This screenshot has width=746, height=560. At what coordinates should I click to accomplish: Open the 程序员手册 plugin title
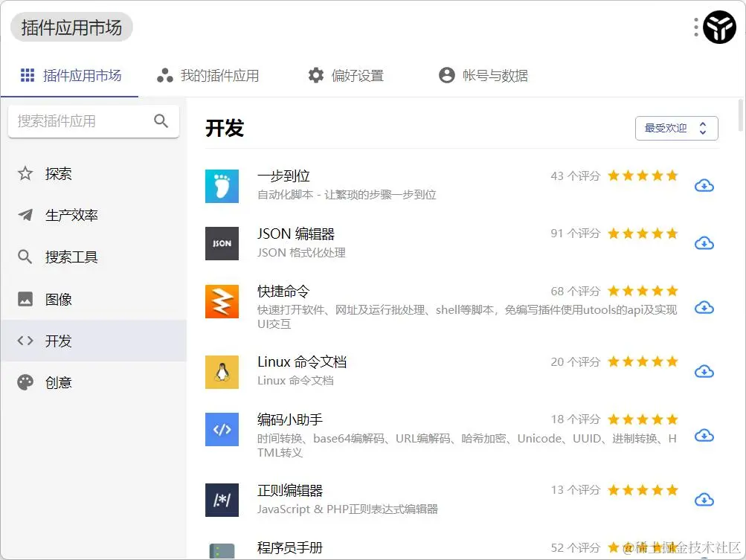[290, 547]
